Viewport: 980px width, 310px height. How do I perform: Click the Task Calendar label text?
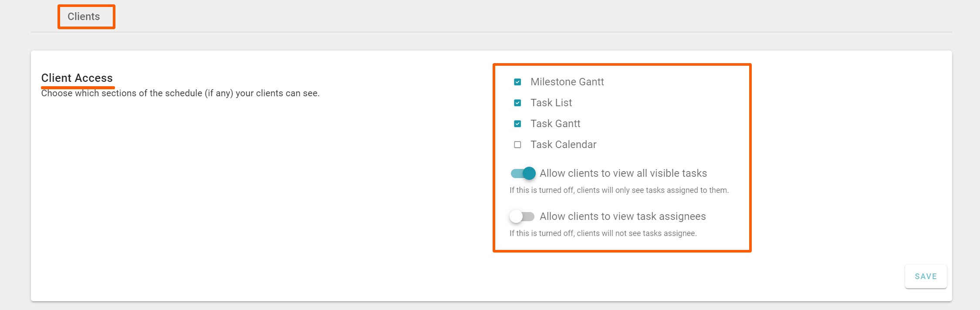coord(563,145)
